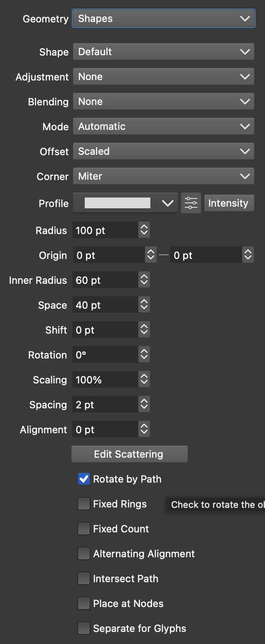This screenshot has width=265, height=644.
Task: Enable the Fixed Rings checkbox
Action: 84,504
